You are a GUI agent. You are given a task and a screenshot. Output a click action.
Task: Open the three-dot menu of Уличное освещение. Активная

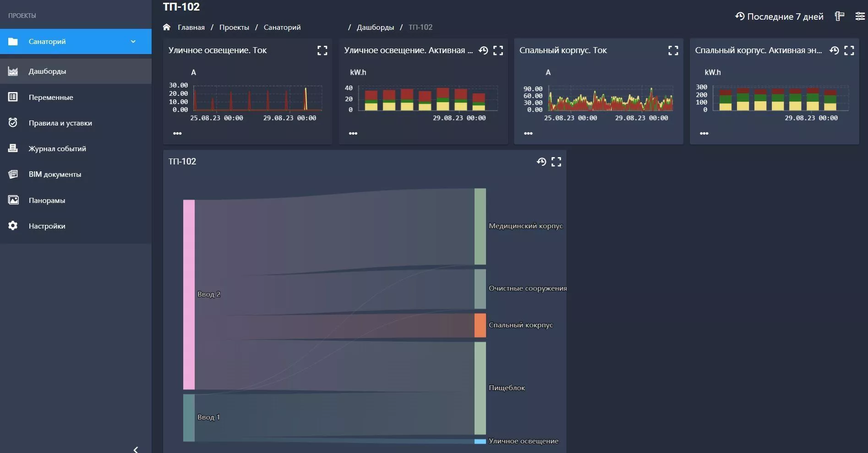[353, 133]
